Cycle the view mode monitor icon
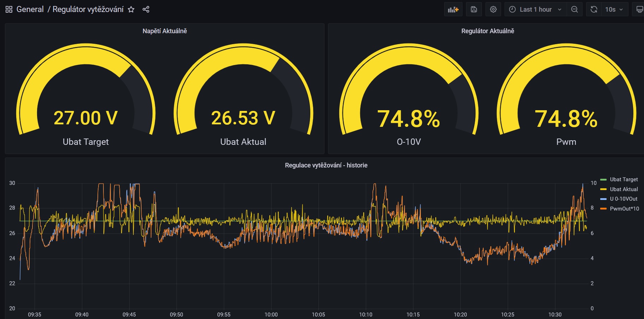644x319 pixels. pyautogui.click(x=639, y=10)
